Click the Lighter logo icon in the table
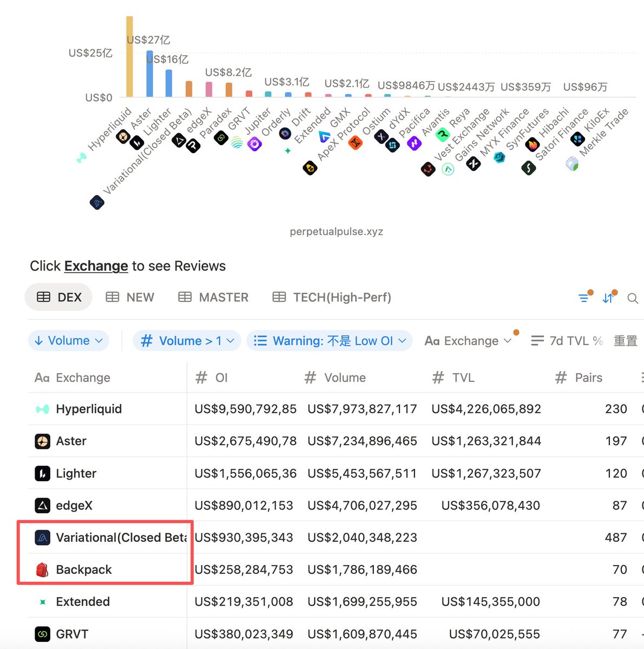Viewport: 644px width, 649px height. 42,474
